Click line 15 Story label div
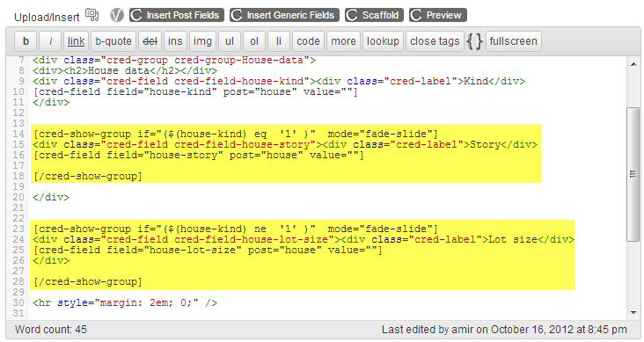644x342 pixels. point(285,144)
